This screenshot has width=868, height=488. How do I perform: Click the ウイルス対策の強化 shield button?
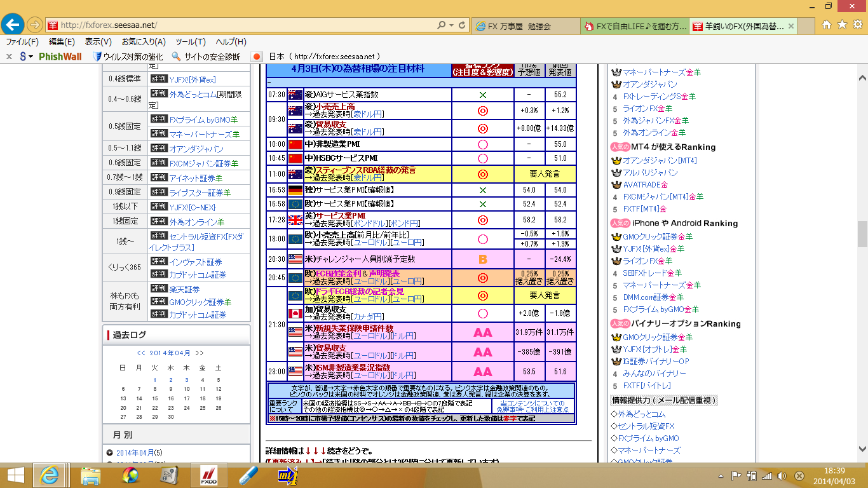(x=128, y=57)
